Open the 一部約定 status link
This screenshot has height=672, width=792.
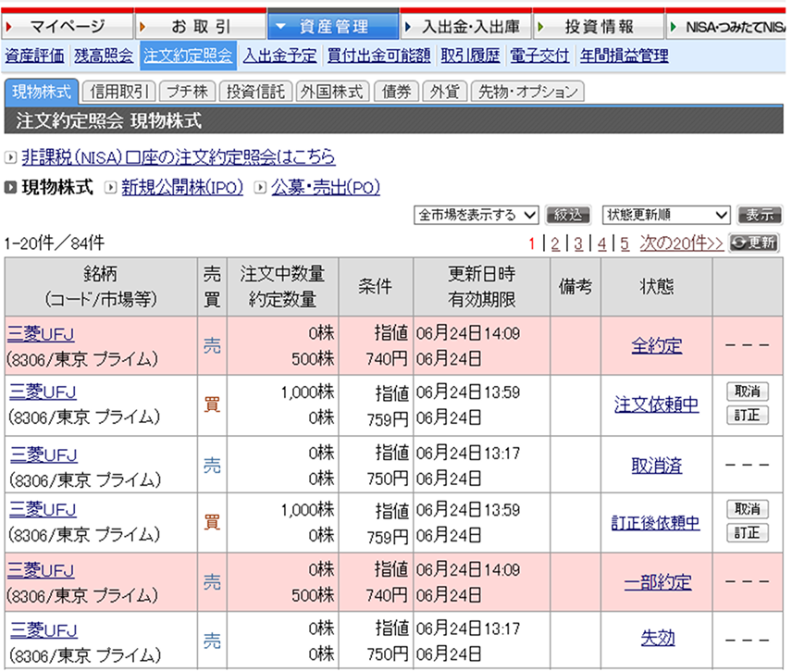pyautogui.click(x=656, y=583)
